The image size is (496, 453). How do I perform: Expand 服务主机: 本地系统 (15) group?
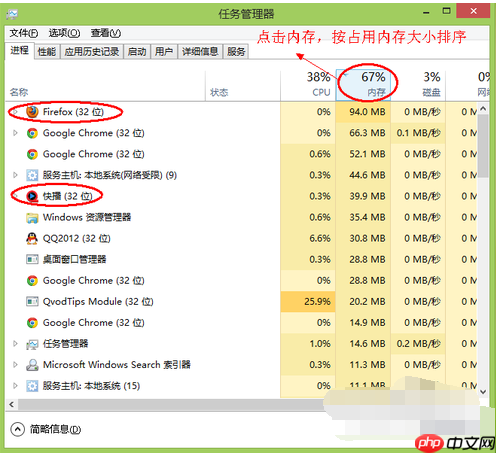point(15,386)
